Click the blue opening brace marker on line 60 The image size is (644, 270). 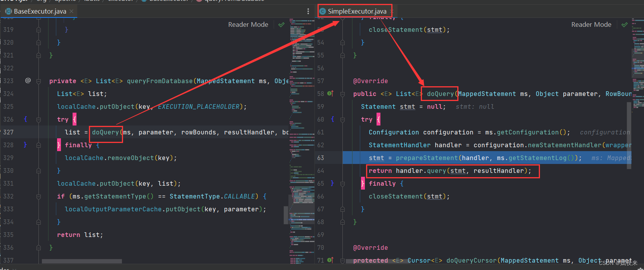333,119
